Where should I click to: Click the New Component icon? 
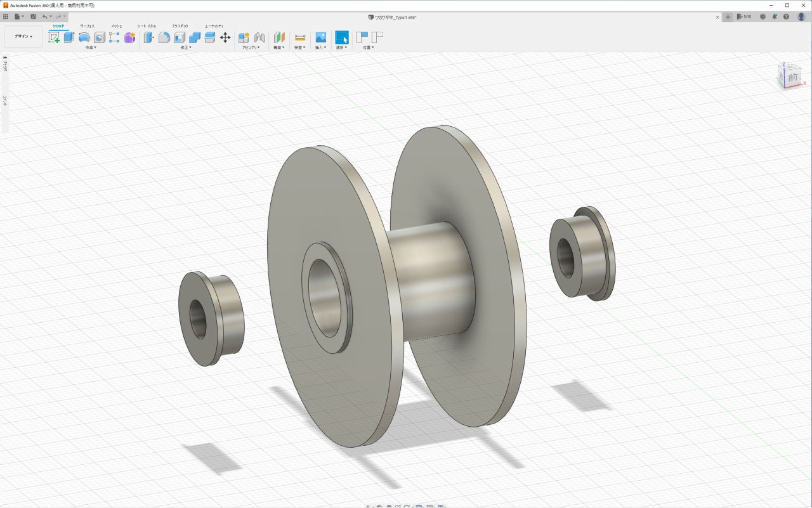(x=244, y=37)
